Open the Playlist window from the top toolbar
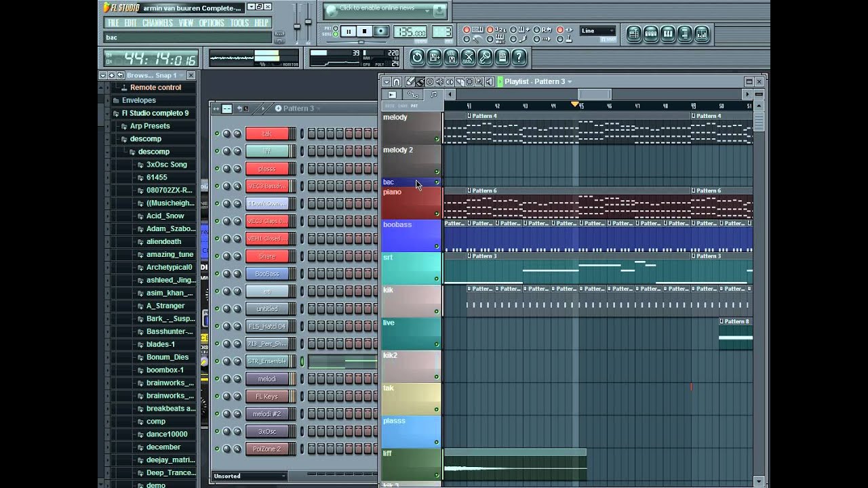Viewport: 868px width, 488px height. (x=634, y=34)
